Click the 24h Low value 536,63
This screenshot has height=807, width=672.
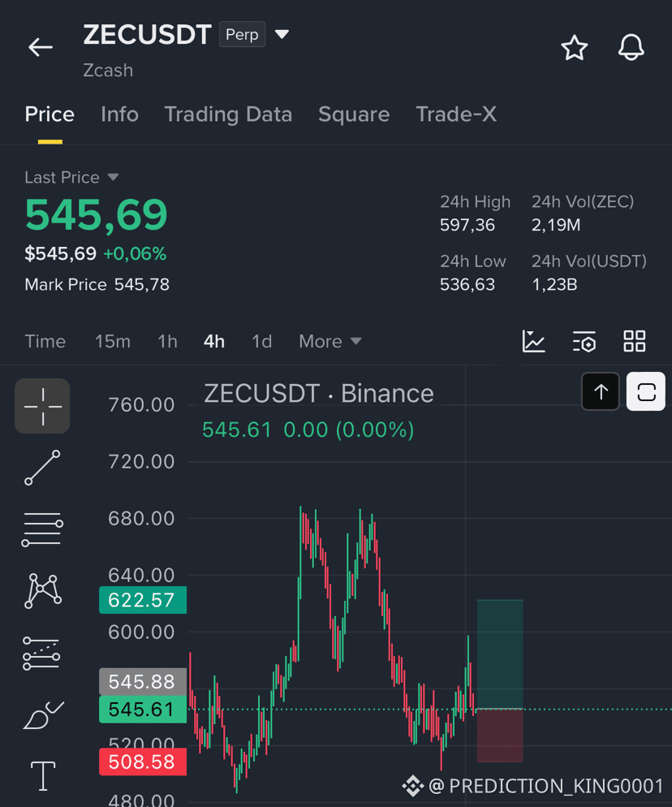coord(467,285)
